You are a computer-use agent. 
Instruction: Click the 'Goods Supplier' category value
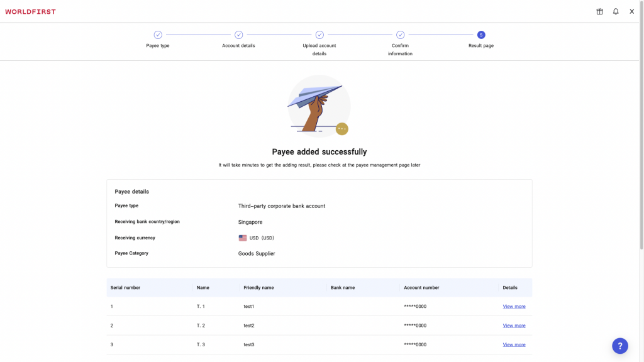(x=257, y=254)
